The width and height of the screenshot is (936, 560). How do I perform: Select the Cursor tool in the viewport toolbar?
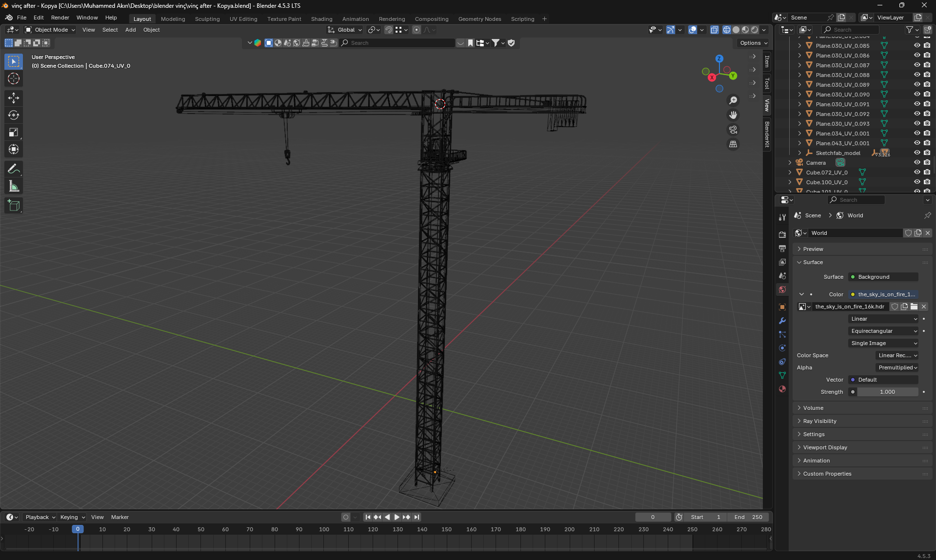point(14,78)
